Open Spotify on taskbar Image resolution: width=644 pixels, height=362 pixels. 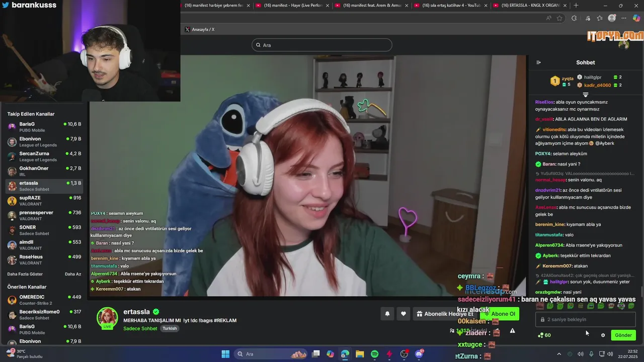pos(374,354)
